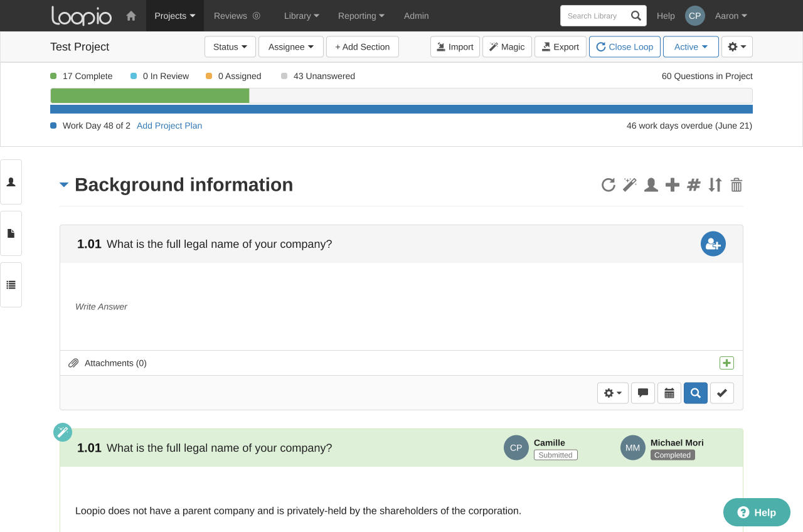
Task: Click the Write Answer text area
Action: [401, 306]
